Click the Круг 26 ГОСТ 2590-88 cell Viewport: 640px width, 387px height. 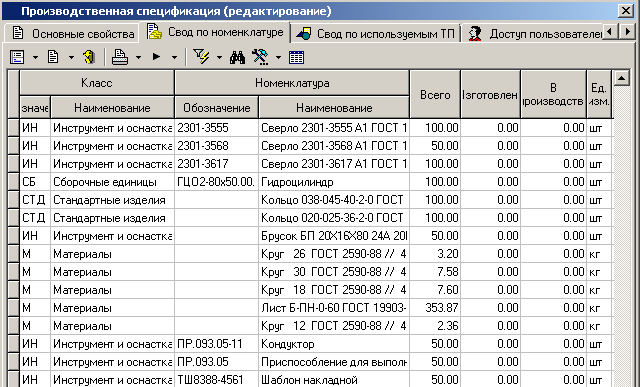(x=334, y=254)
